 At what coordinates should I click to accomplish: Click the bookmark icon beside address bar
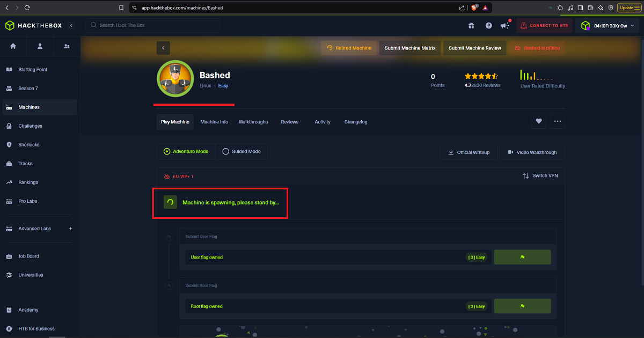[x=121, y=8]
